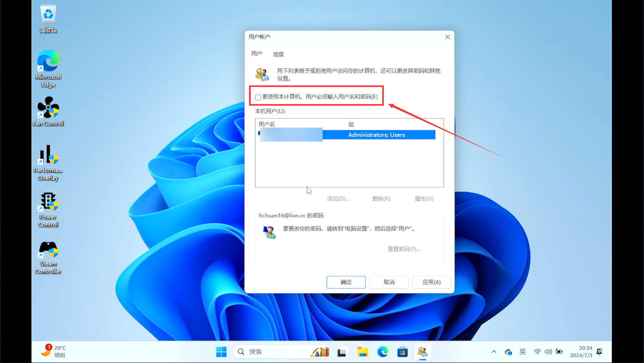Image resolution: width=644 pixels, height=363 pixels.
Task: Click the 应用(A) button
Action: pos(431,282)
